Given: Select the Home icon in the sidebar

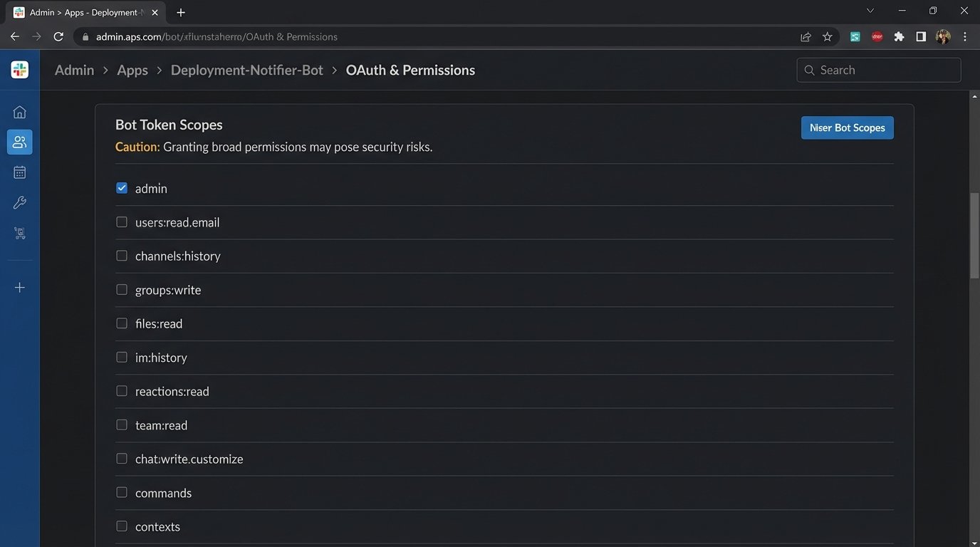Looking at the screenshot, I should pyautogui.click(x=19, y=111).
